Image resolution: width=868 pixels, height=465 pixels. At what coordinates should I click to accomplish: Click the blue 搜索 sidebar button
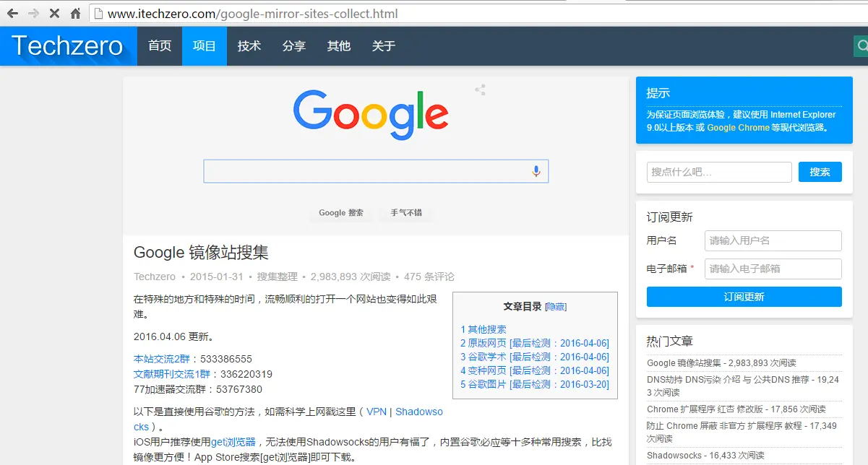(x=820, y=172)
